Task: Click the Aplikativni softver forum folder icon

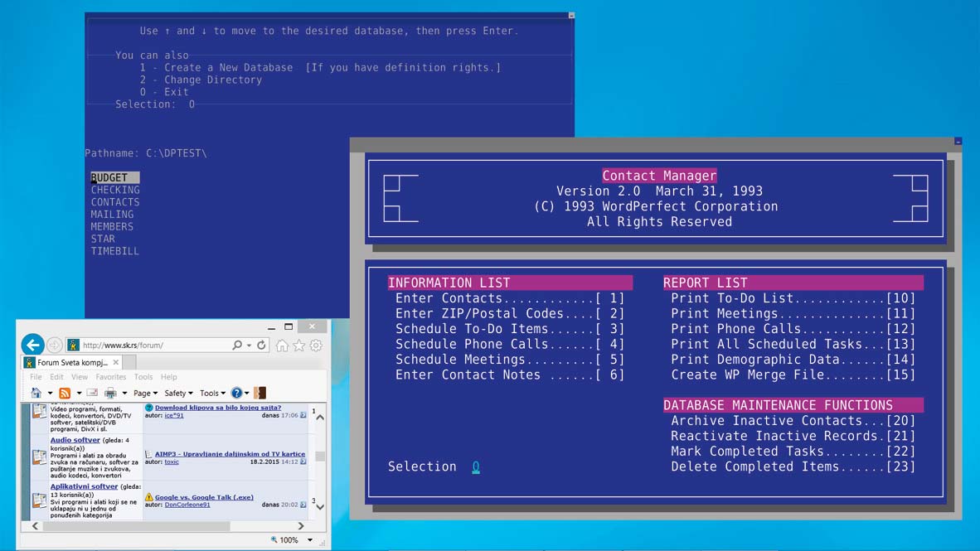Action: (x=39, y=500)
